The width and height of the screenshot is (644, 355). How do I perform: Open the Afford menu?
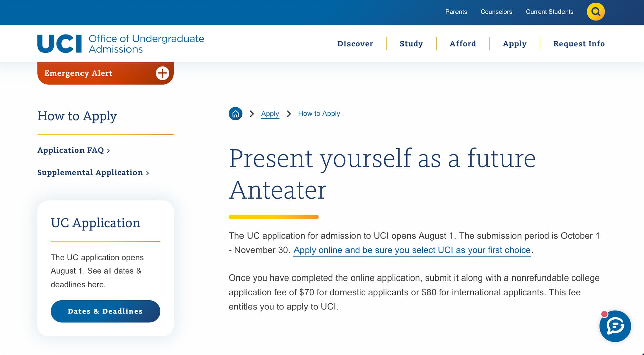(463, 44)
